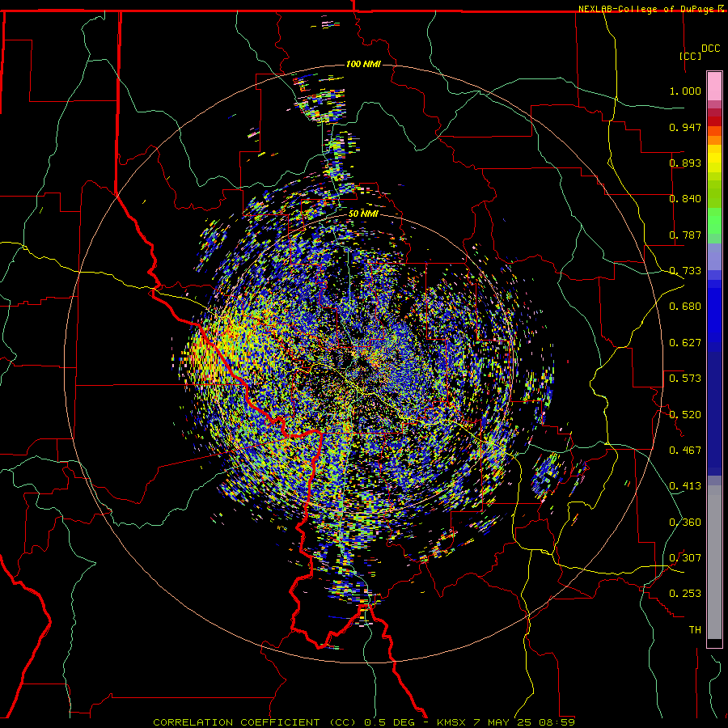Click the [CC] units label
728x728 pixels.
coord(691,56)
